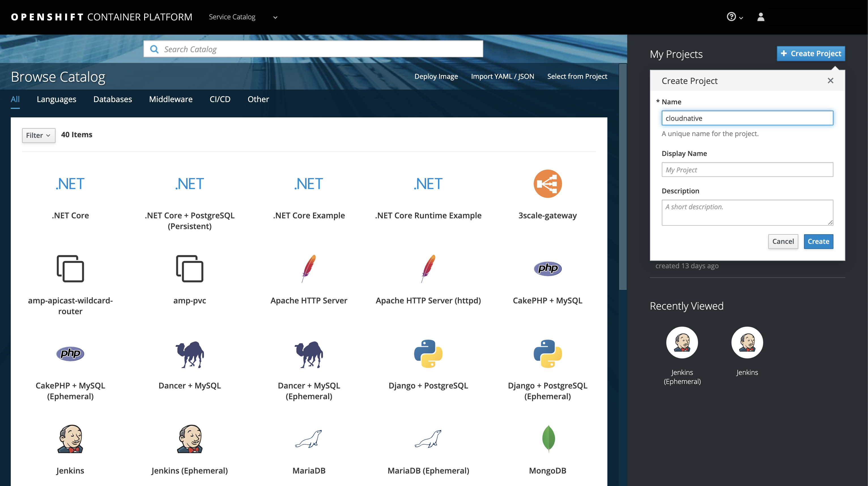Expand the Service Catalog dropdown
The height and width of the screenshot is (486, 868).
[243, 17]
